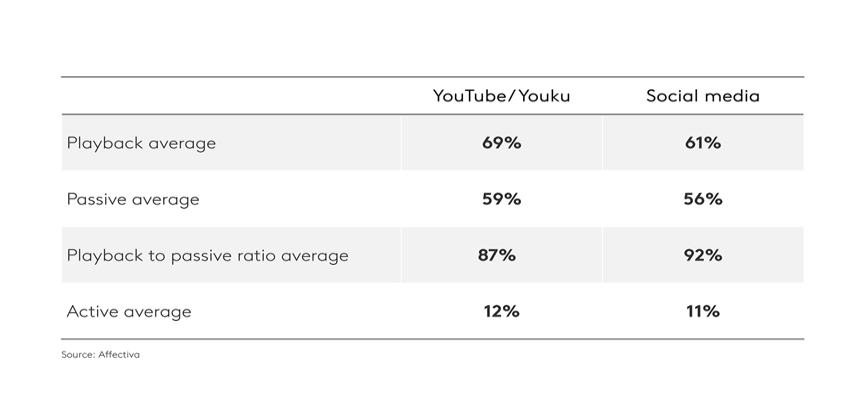Click Playback to passive ratio average label

tap(207, 255)
